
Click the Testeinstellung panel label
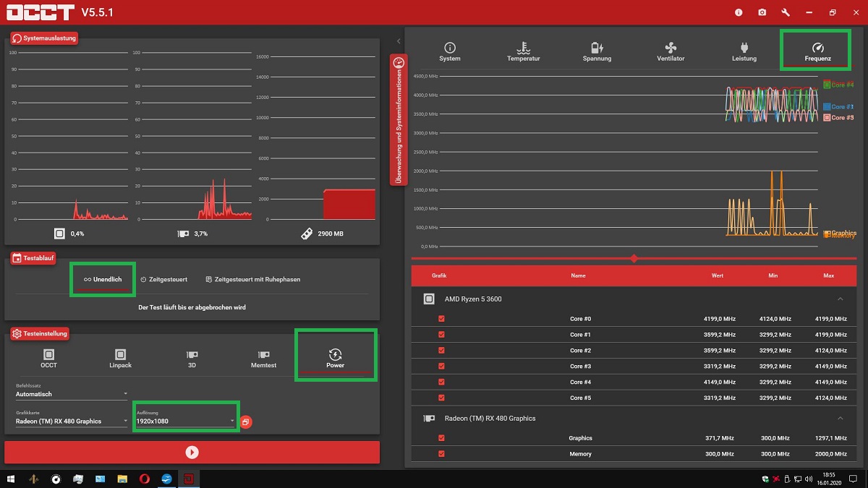click(41, 333)
